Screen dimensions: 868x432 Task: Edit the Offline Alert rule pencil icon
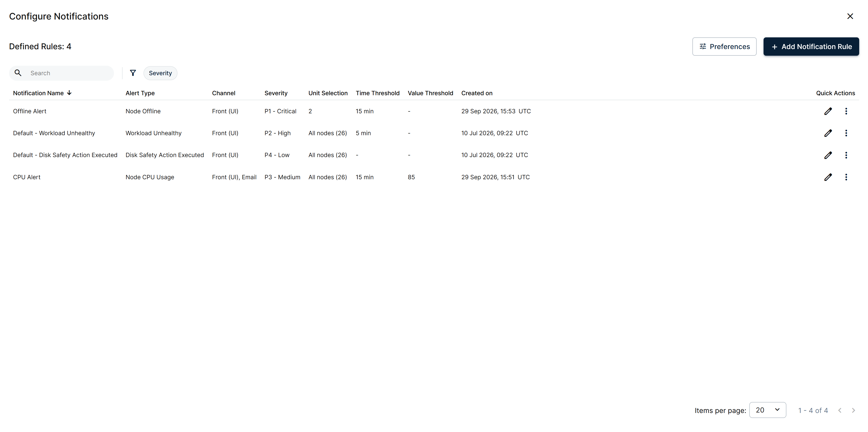click(828, 111)
